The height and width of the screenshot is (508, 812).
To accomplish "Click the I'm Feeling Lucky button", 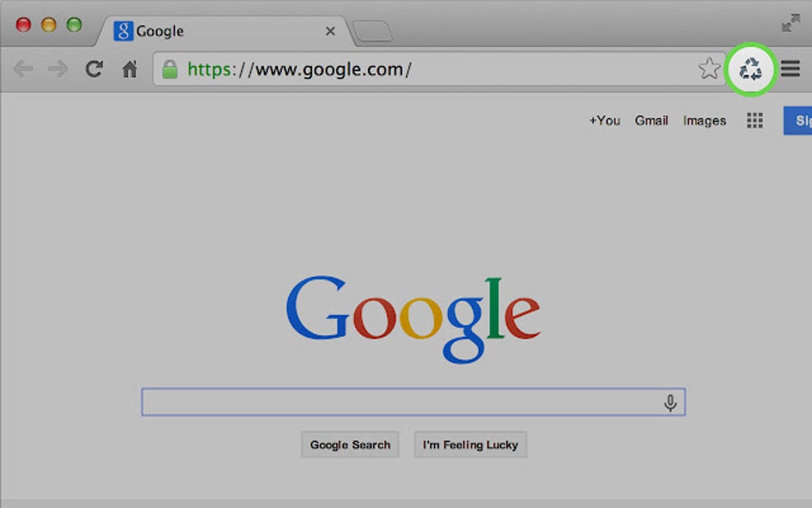I will [x=470, y=445].
